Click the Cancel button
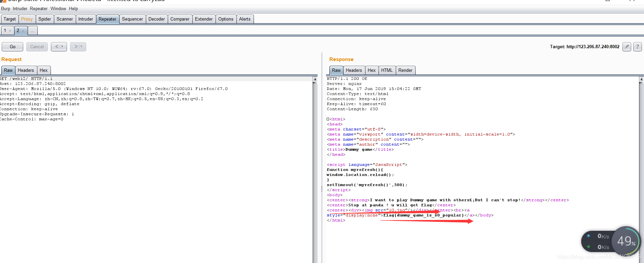 37,47
